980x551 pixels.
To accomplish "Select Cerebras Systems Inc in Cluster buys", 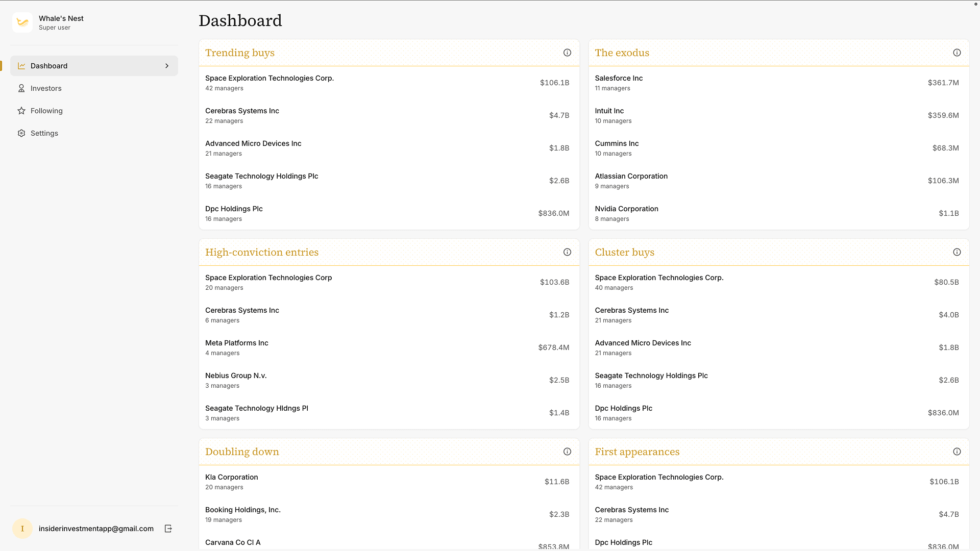I will [778, 315].
